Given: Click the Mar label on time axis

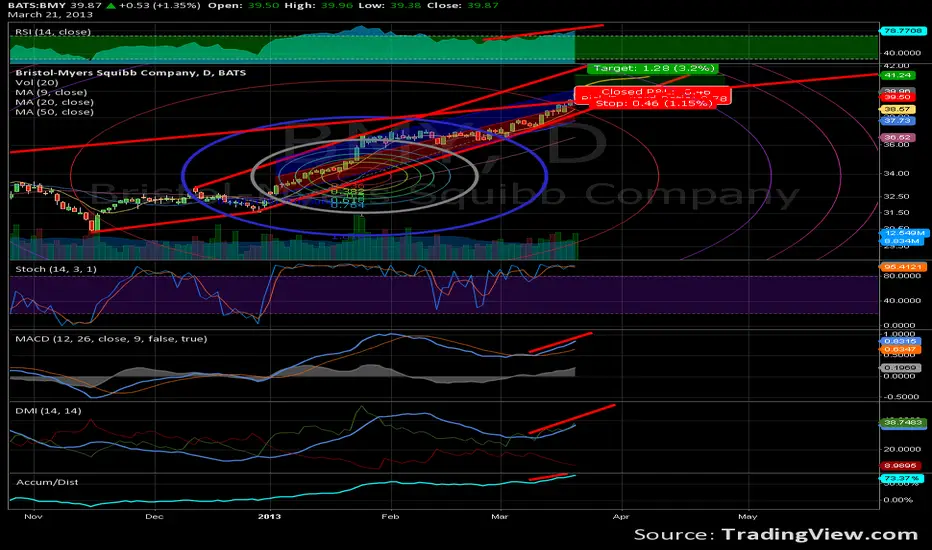Looking at the screenshot, I should pos(499,517).
